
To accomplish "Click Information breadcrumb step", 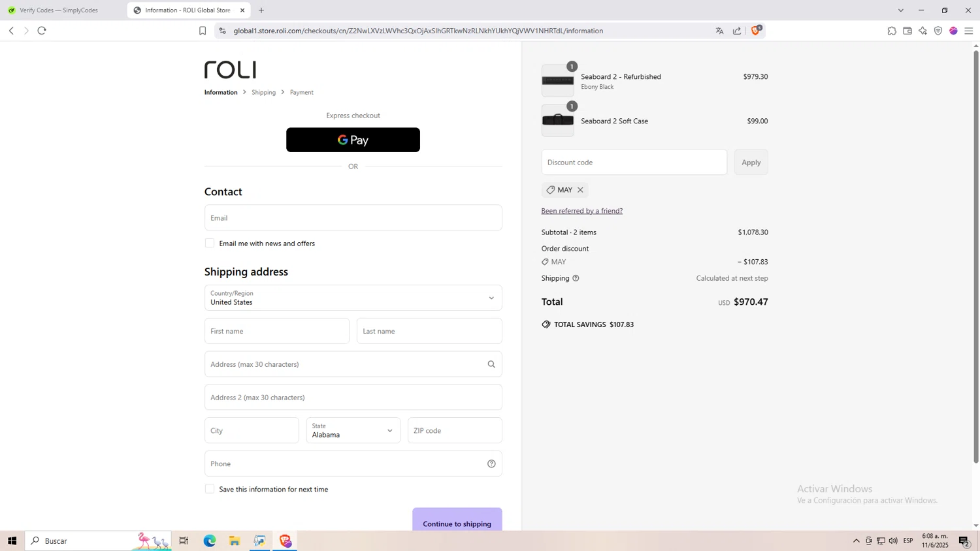I will point(221,92).
